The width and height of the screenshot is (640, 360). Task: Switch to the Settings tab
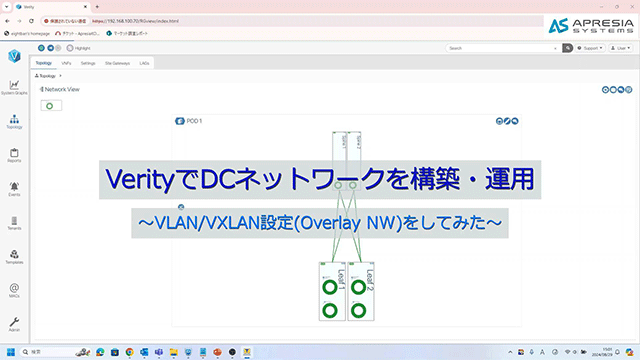[x=88, y=63]
